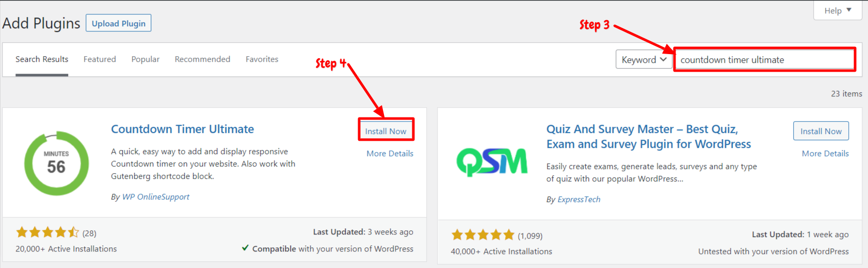
Task: Open the WP OnlineSupport author link
Action: [156, 197]
